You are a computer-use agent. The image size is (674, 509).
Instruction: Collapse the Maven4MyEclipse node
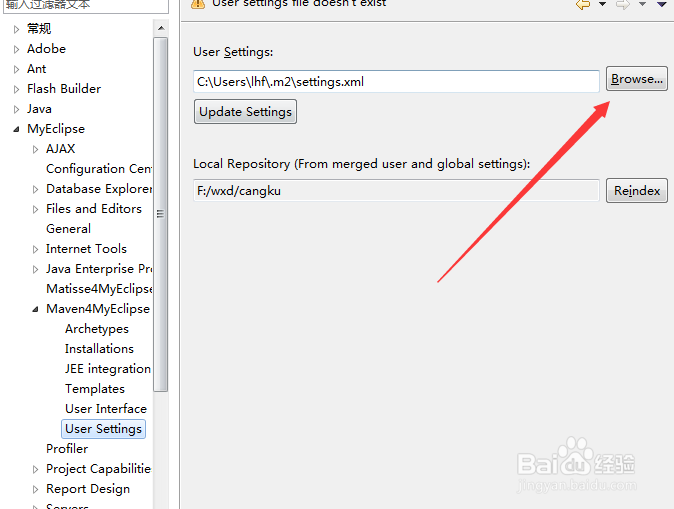point(35,309)
